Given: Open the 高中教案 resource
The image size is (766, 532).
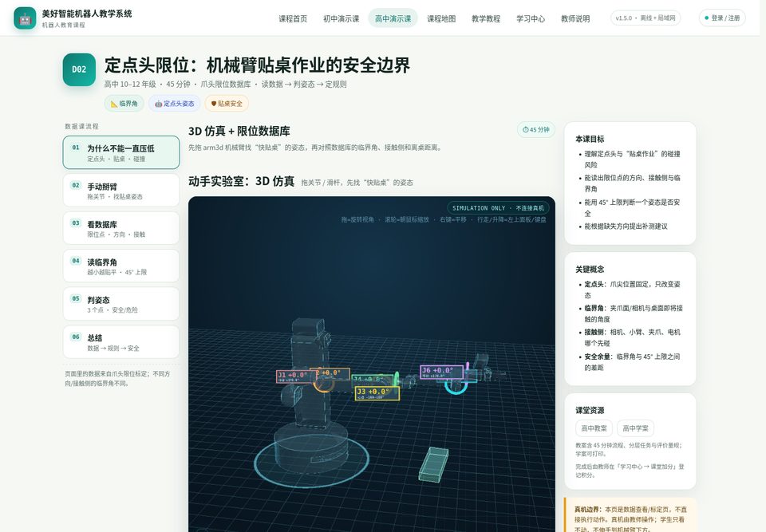Looking at the screenshot, I should (x=594, y=428).
